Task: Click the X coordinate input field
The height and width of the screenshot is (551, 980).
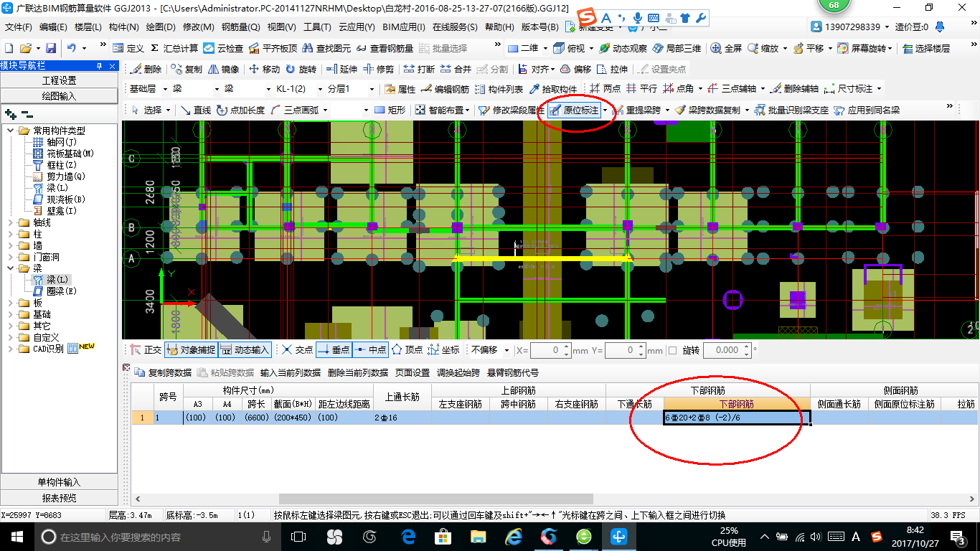Action: [550, 350]
